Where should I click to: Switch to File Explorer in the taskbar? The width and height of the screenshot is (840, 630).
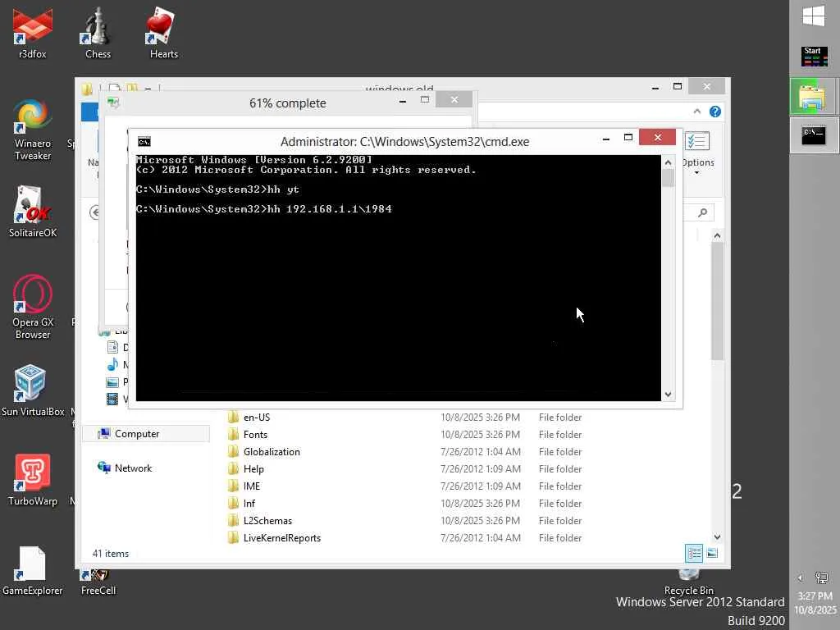[813, 96]
